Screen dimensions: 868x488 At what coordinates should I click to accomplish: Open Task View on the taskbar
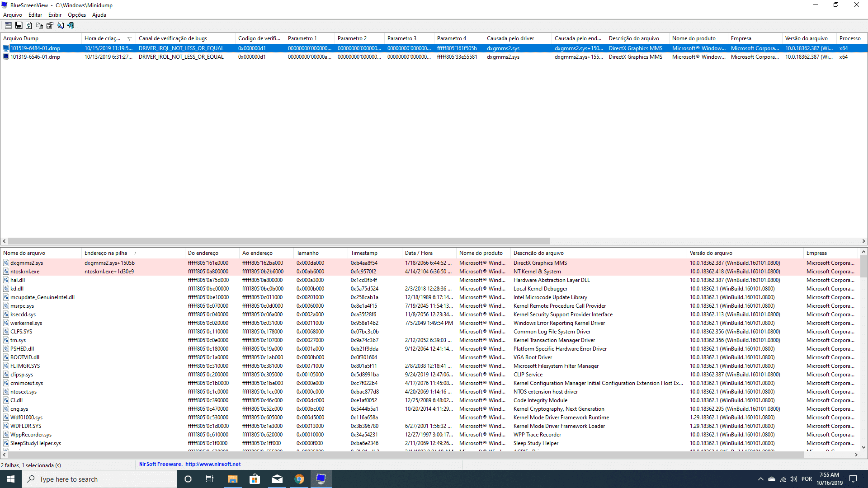210,479
